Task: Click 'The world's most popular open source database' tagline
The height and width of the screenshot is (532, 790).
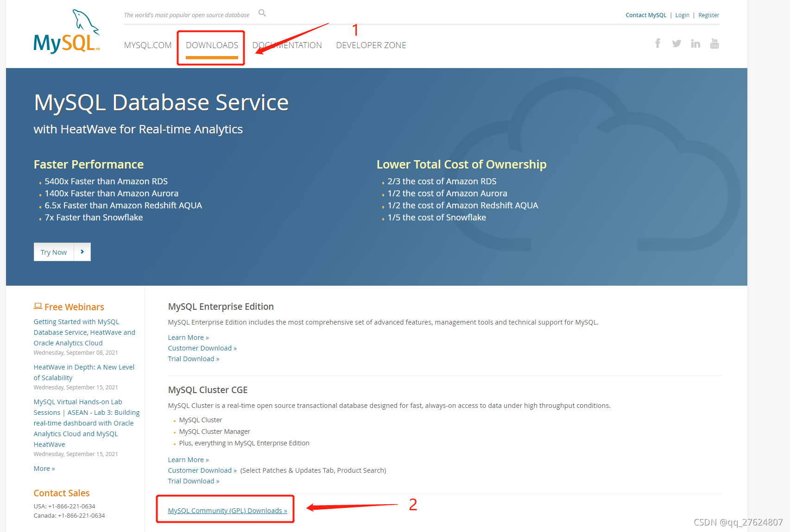Action: (187, 15)
